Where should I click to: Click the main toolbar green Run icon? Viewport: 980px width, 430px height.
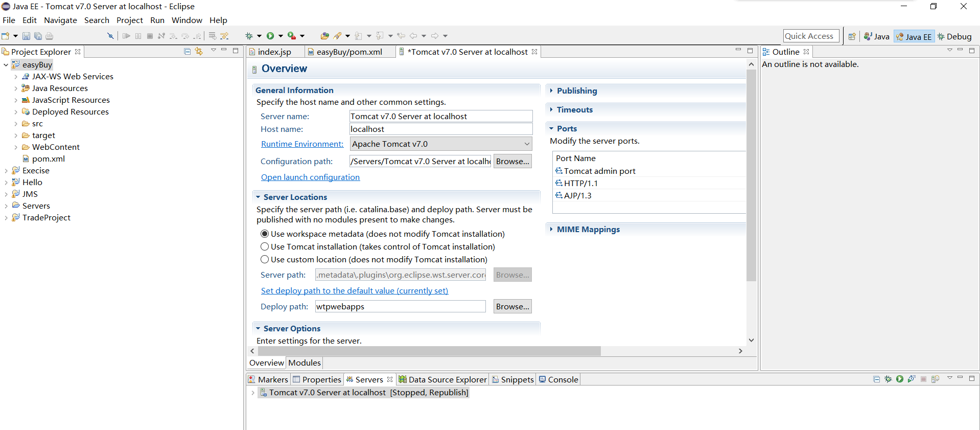point(270,36)
